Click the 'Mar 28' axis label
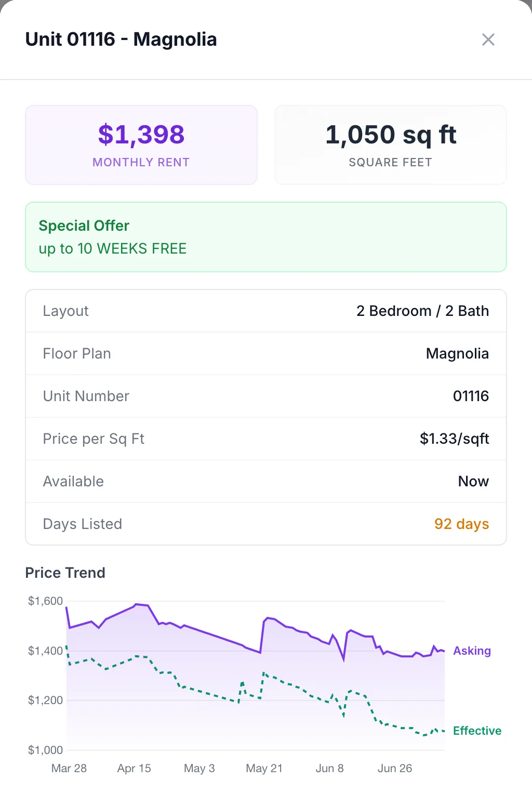Screen dimensions: 532x795 69,768
